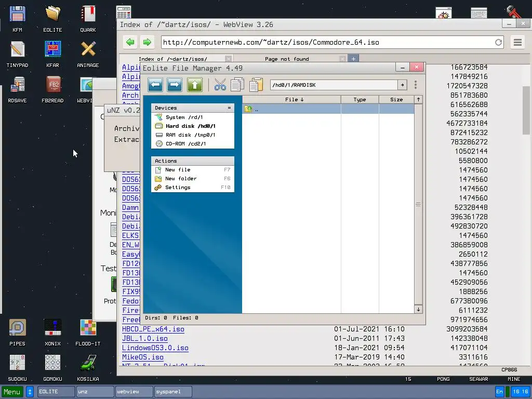Sort by Size column header
Viewport: 532px width, 399px height.
click(x=396, y=99)
